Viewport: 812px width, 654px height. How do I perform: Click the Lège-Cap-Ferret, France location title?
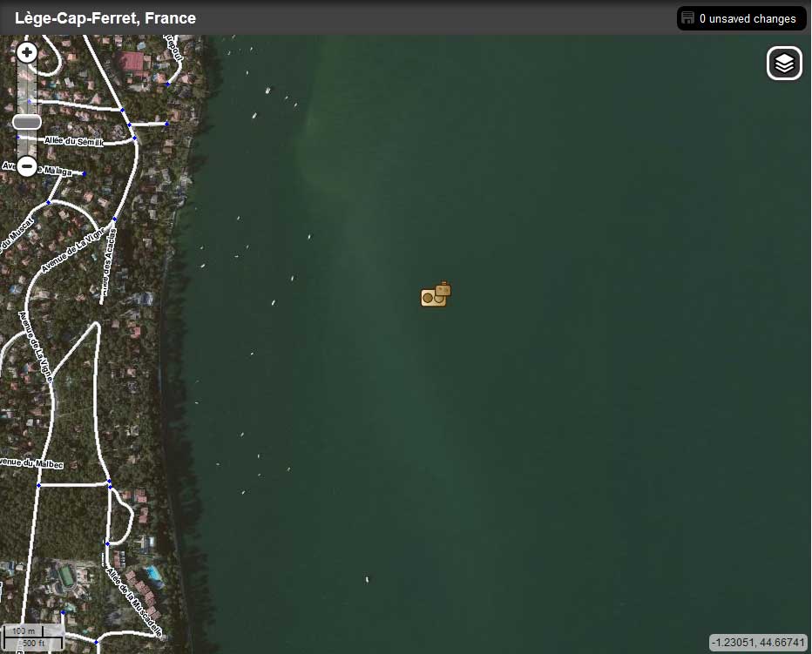[105, 18]
